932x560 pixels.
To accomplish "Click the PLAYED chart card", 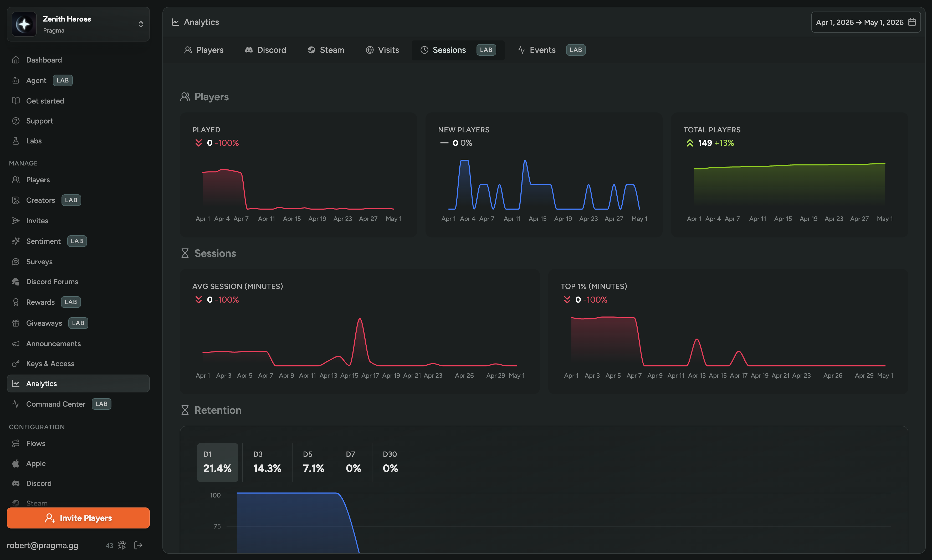I will coord(298,175).
